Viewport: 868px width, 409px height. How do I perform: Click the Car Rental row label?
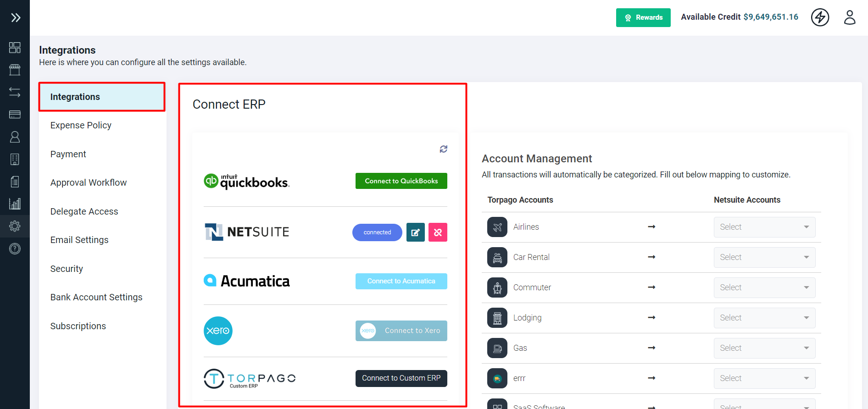tap(531, 257)
